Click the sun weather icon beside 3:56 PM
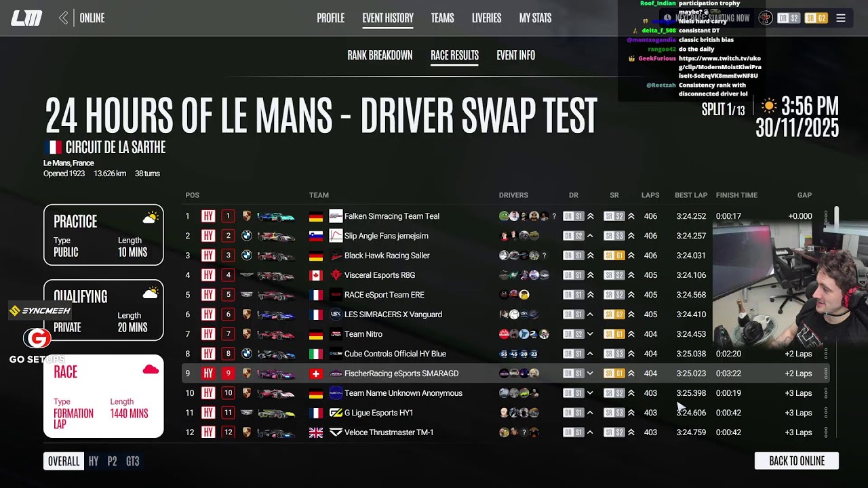 [769, 106]
